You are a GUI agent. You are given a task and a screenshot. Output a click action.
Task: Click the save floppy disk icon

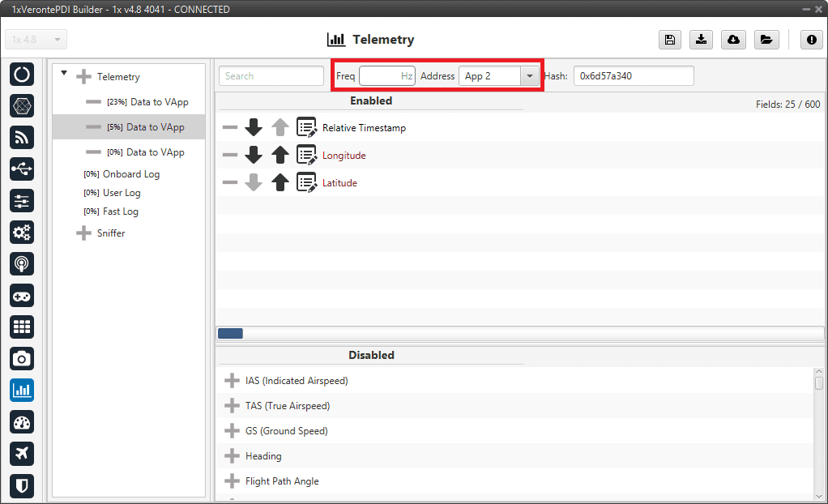[x=669, y=40]
